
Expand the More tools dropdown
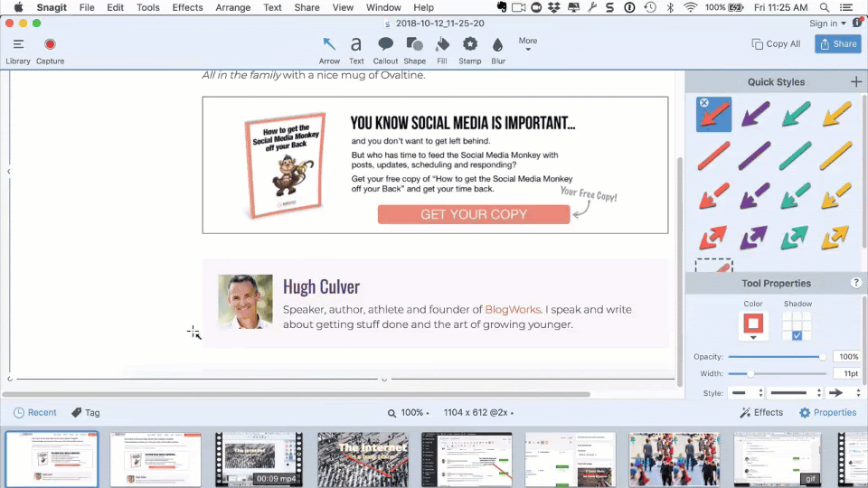coord(527,43)
